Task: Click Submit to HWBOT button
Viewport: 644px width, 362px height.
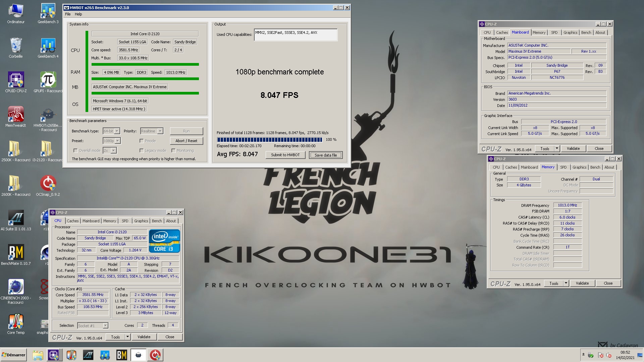Action: [285, 155]
